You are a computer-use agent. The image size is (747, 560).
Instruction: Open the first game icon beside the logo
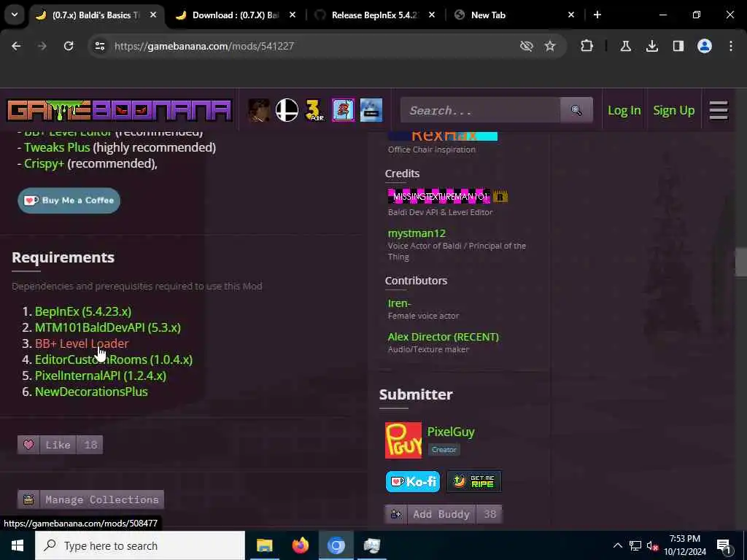(259, 111)
